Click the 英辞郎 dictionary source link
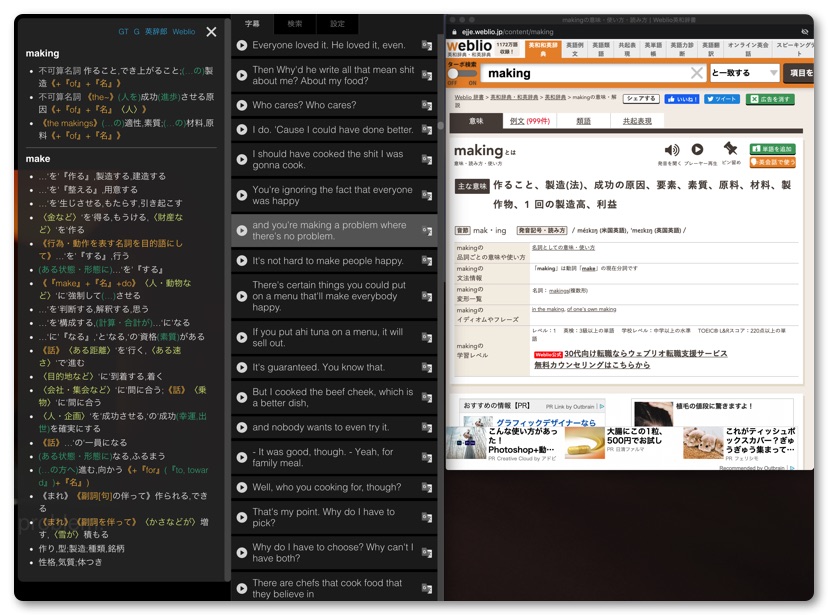 (x=156, y=32)
